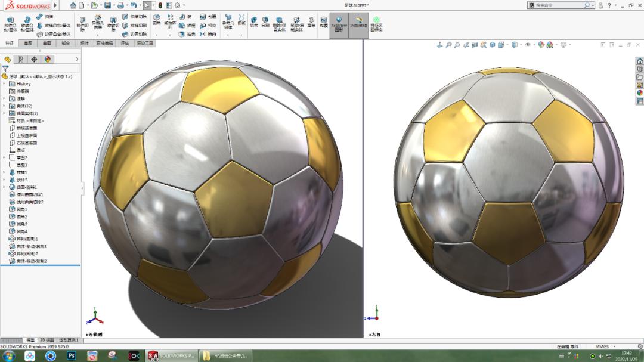Expand the 实体(32) folder in feature tree
This screenshot has width=644, height=362.
point(4,106)
